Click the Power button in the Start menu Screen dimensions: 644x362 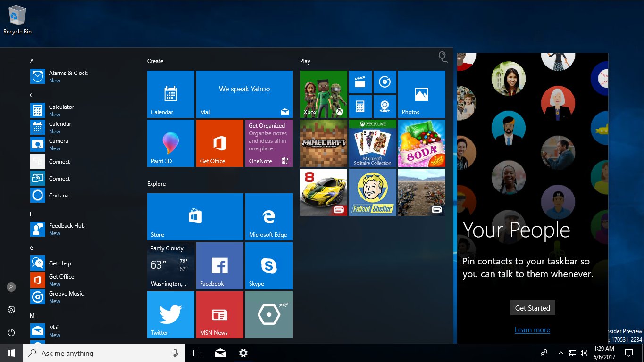point(11,332)
